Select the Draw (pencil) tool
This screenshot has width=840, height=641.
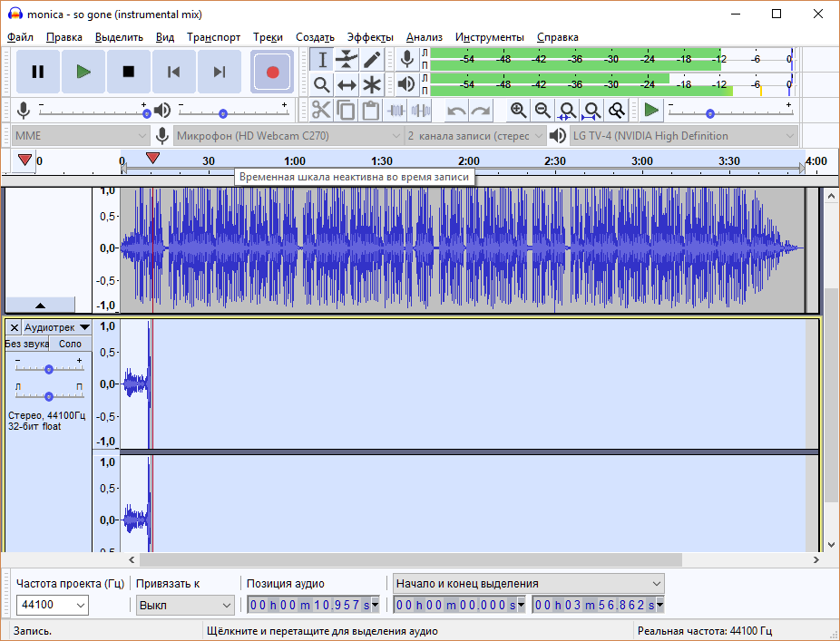click(x=371, y=60)
